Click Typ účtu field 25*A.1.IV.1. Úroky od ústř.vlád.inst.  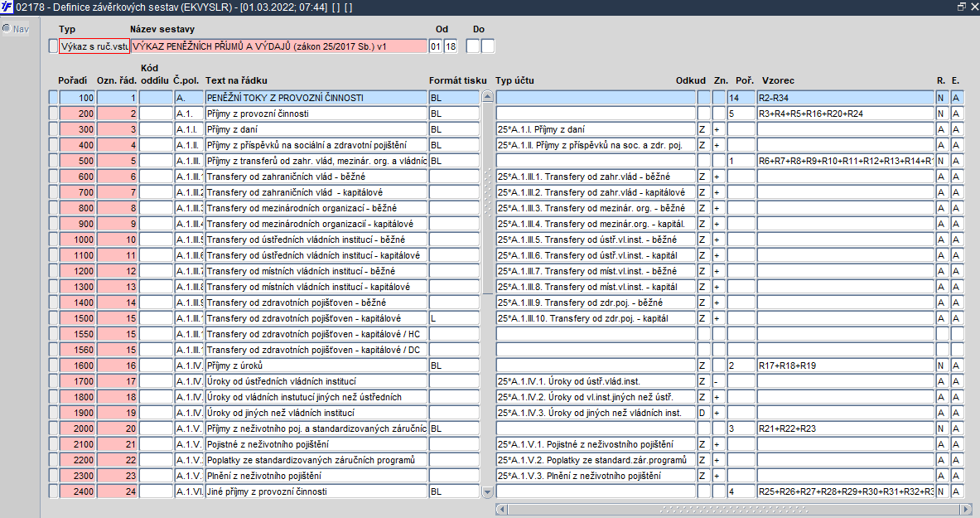[596, 381]
